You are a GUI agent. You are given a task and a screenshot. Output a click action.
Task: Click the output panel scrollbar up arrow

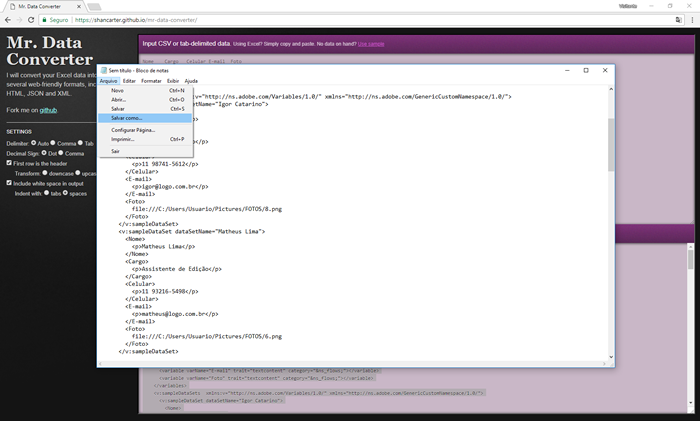(x=691, y=246)
